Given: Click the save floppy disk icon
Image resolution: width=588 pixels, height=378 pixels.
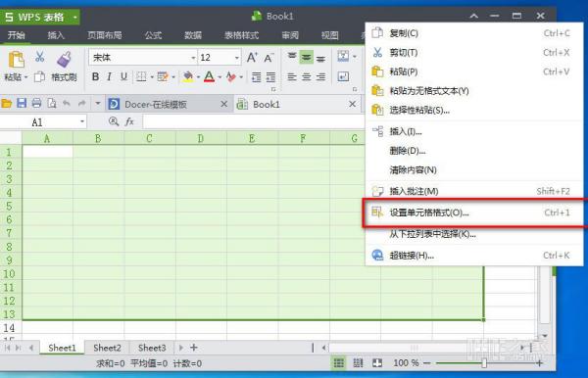Looking at the screenshot, I should [22, 104].
